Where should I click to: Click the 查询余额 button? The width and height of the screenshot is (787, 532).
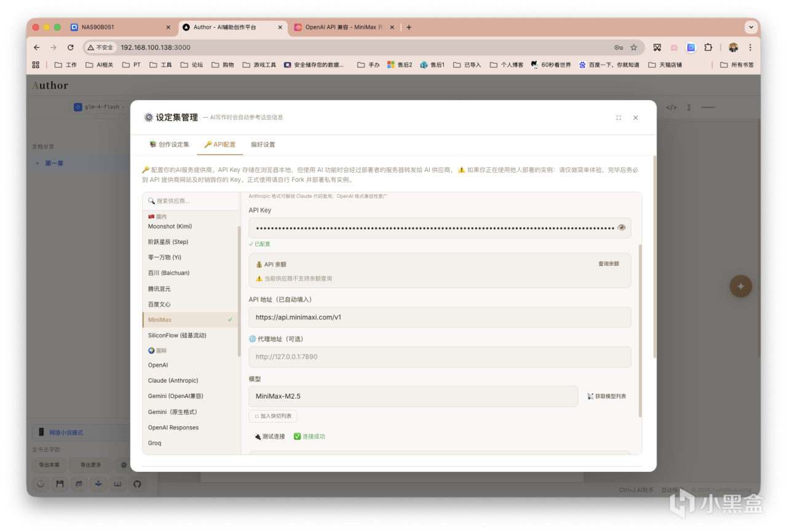(x=609, y=264)
